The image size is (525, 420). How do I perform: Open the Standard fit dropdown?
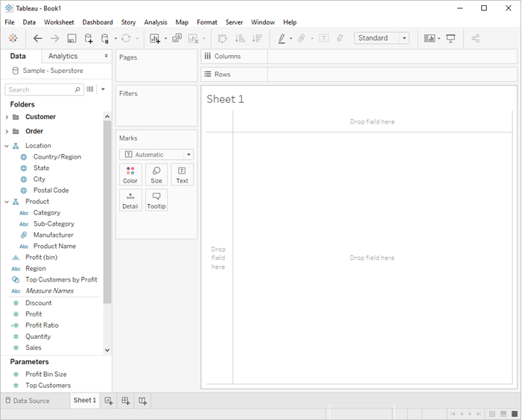pos(381,38)
